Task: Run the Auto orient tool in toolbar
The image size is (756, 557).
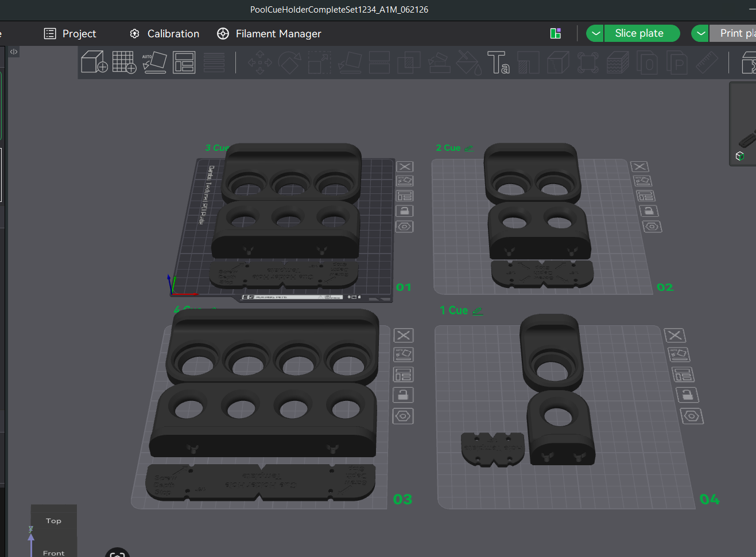Action: [x=154, y=62]
